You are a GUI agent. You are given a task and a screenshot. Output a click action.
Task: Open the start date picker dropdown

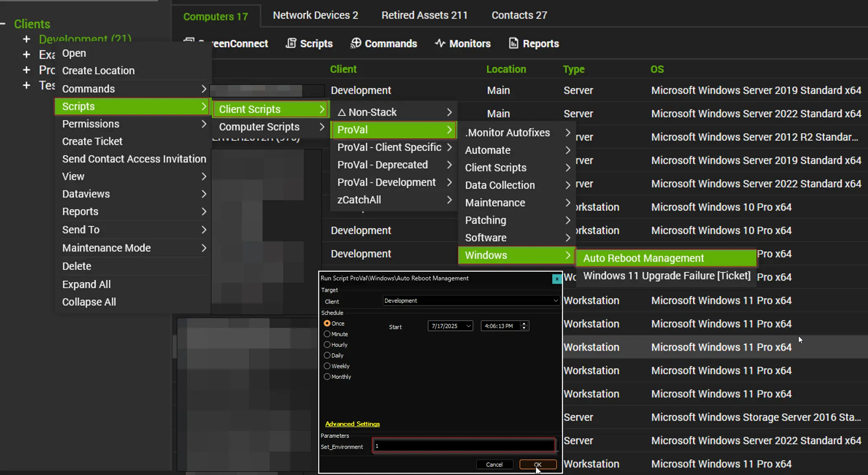[469, 326]
